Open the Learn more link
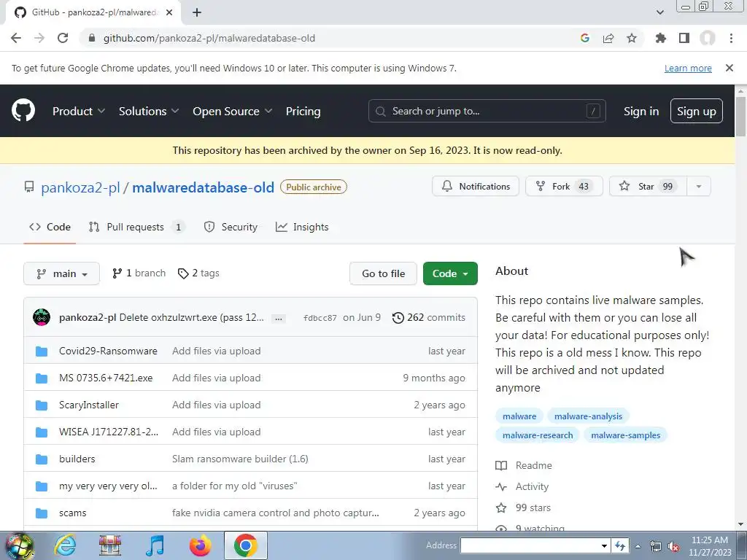 coord(688,68)
